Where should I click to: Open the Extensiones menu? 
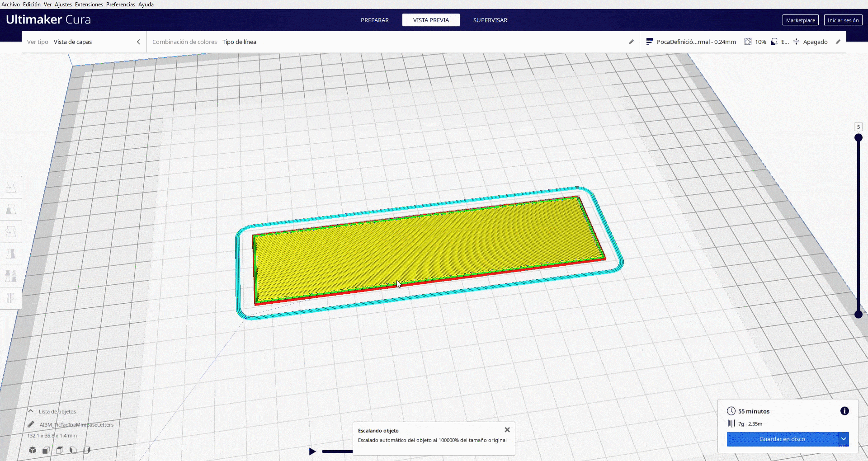pos(89,5)
